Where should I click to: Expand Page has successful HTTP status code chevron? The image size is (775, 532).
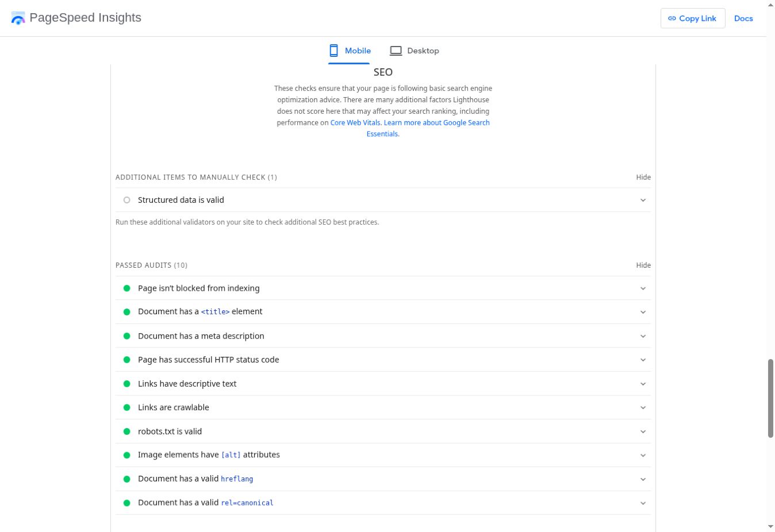pos(643,360)
